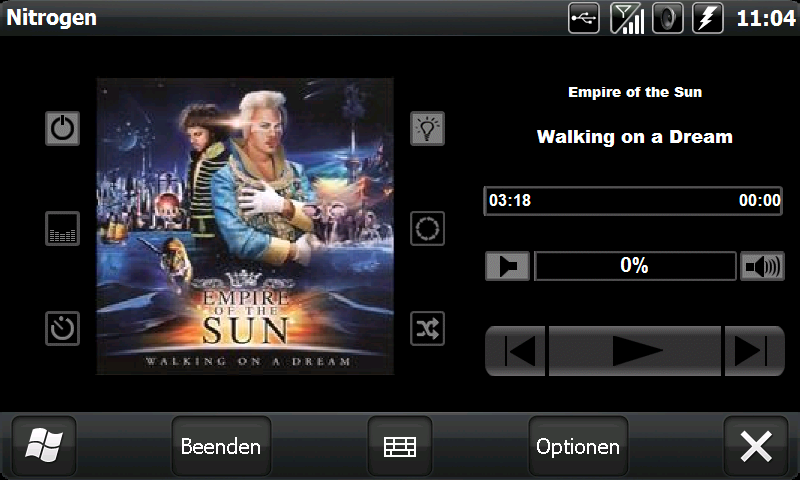Image resolution: width=800 pixels, height=480 pixels.
Task: Toggle the shuffle icon
Action: pyautogui.click(x=428, y=329)
